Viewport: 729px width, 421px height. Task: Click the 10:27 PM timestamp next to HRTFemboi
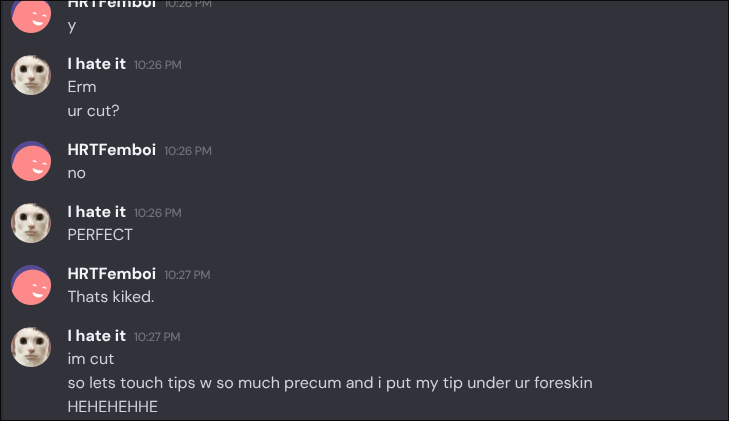pos(188,275)
